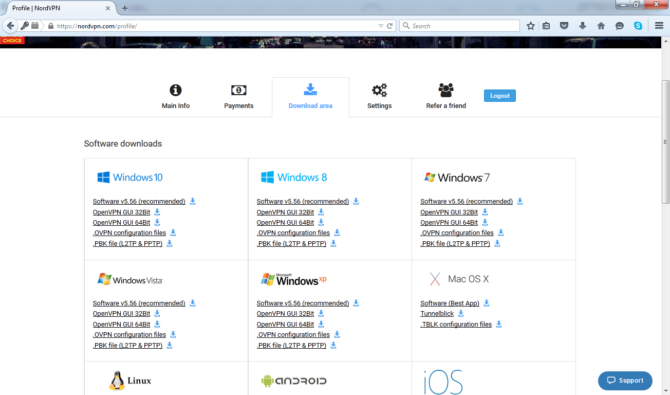670x395 pixels.
Task: Click .TBLK configuration files link
Action: pyautogui.click(x=456, y=324)
